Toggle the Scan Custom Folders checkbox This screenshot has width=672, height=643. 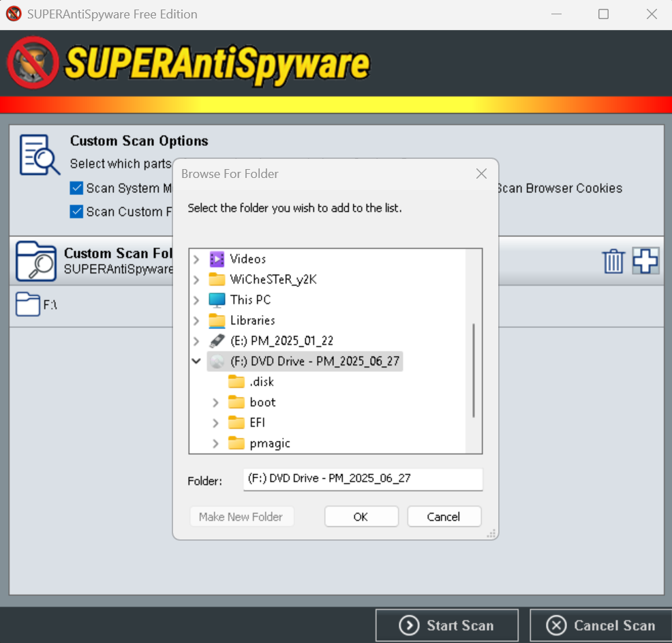(x=76, y=212)
